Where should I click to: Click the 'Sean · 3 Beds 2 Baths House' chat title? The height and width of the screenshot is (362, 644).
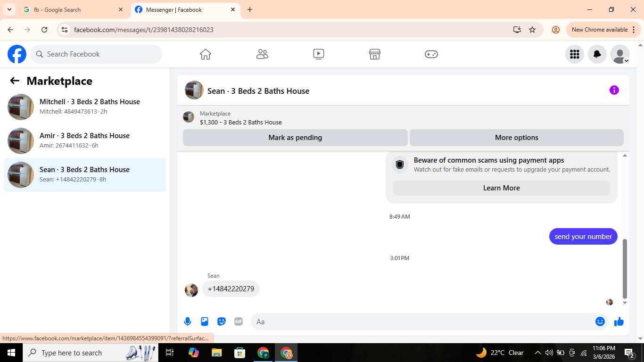pyautogui.click(x=258, y=91)
